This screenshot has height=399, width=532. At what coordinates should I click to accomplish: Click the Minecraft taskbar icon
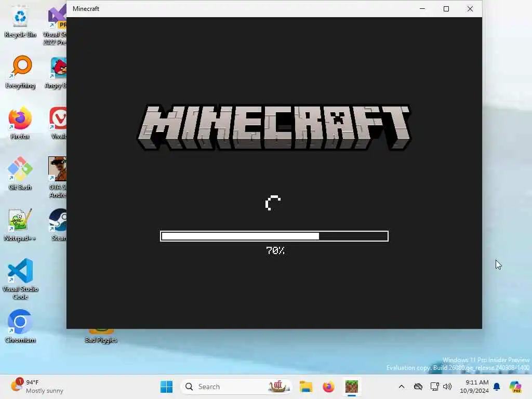coord(352,387)
